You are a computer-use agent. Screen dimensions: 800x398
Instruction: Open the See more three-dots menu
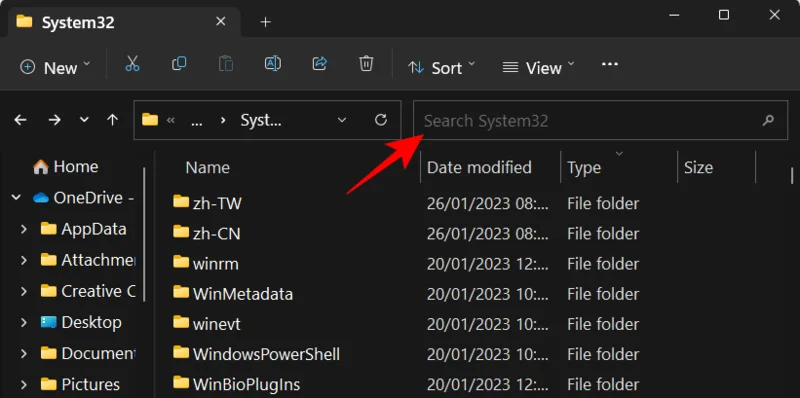610,64
